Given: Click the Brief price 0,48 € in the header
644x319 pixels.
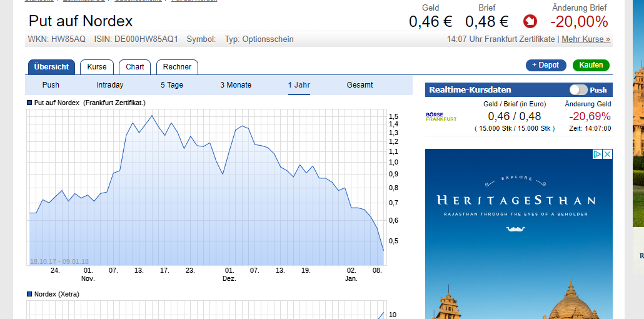Looking at the screenshot, I should coord(487,21).
